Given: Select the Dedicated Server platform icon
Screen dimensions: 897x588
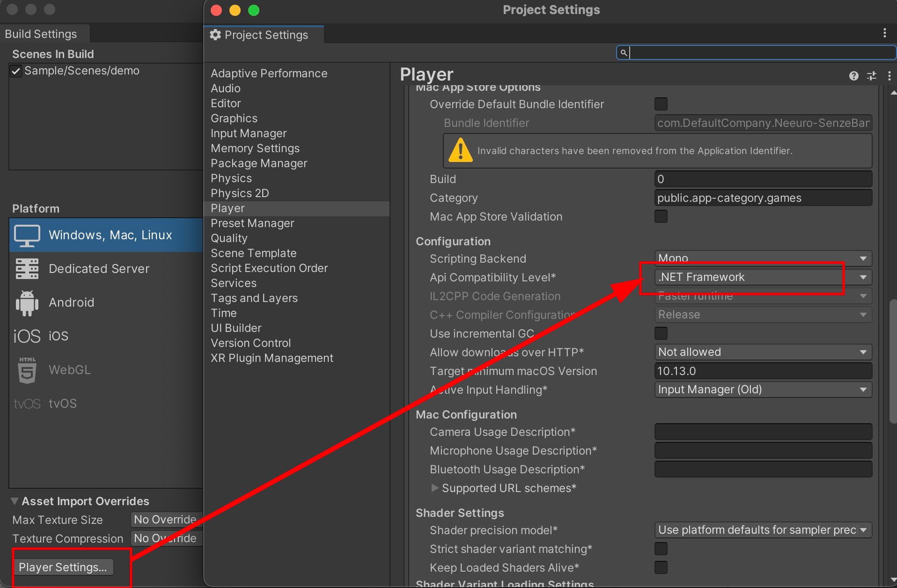Looking at the screenshot, I should coord(27,268).
